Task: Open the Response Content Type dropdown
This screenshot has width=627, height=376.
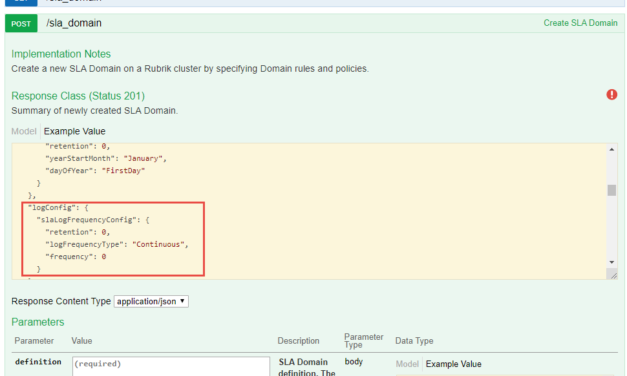Action: (x=151, y=301)
